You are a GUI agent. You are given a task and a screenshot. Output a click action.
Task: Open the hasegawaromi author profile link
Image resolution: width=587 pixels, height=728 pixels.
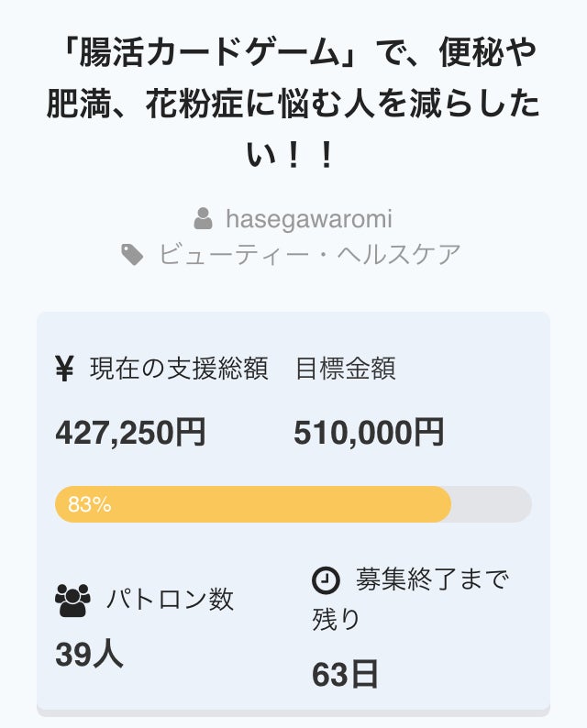[x=308, y=219]
